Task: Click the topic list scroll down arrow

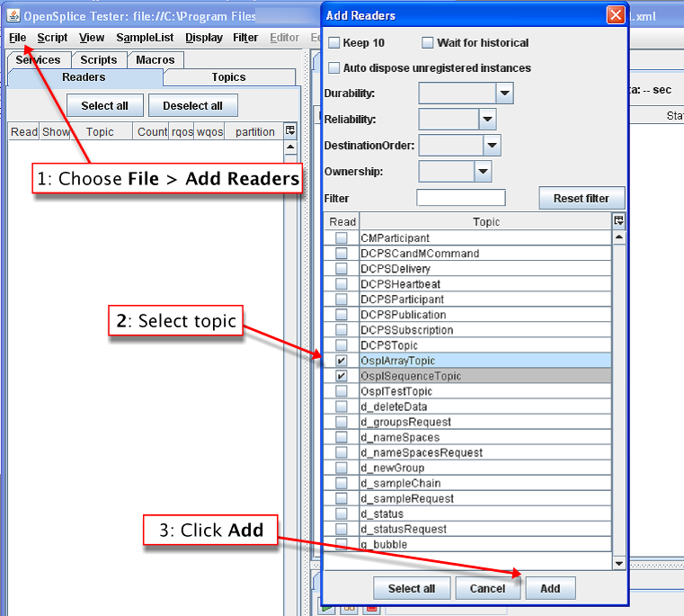Action: [x=618, y=563]
